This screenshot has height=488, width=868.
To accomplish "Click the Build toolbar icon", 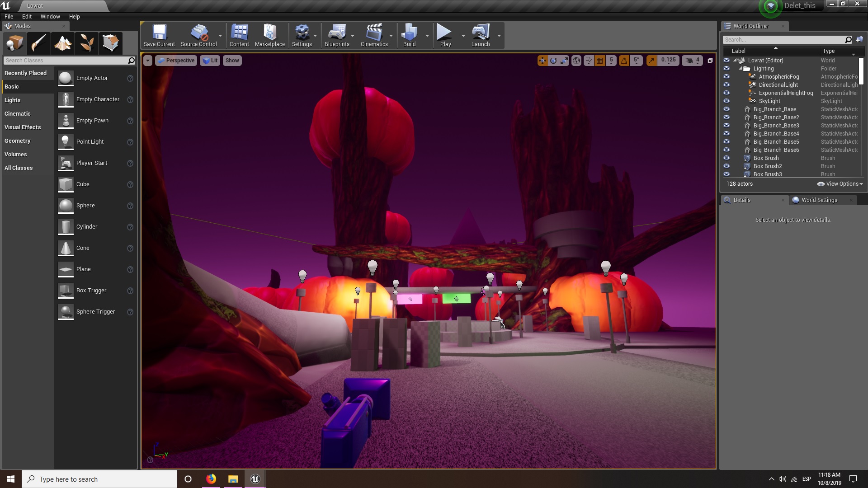I will pyautogui.click(x=409, y=35).
